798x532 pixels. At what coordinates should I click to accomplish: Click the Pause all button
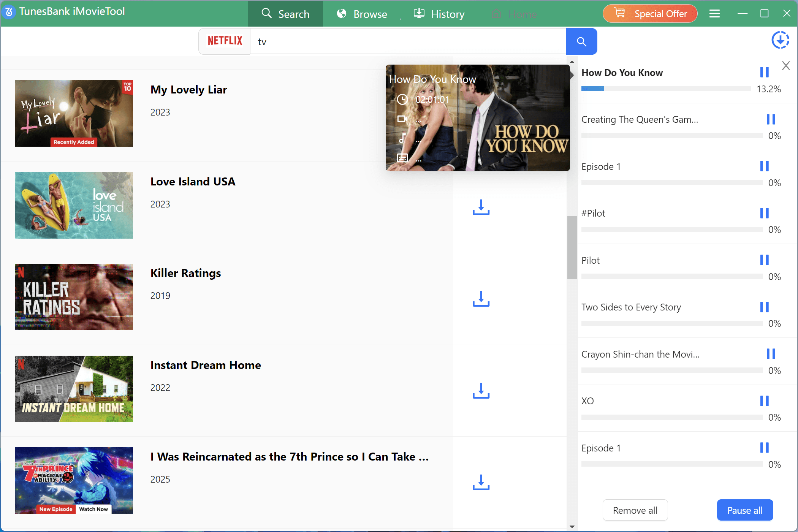point(745,510)
